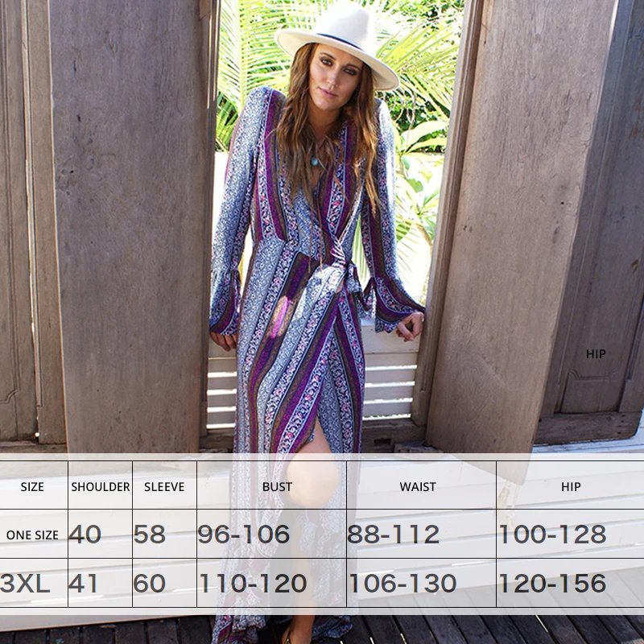Select the 3XL row label
The image size is (644, 644).
(25, 583)
